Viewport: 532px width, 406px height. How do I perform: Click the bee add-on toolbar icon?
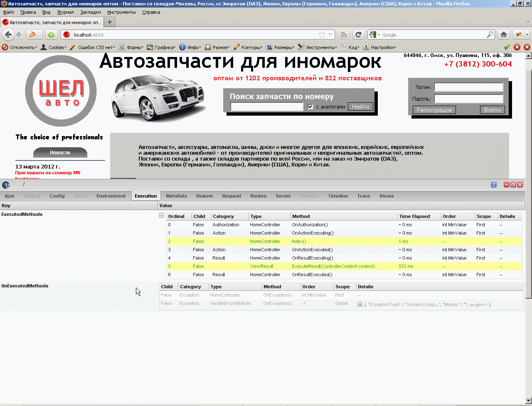tap(519, 35)
